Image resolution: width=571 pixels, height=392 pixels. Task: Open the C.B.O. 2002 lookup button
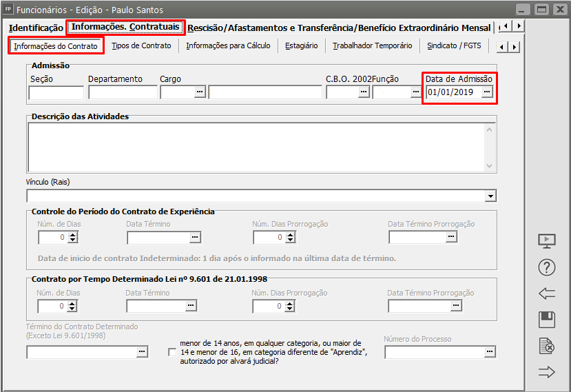coord(363,92)
